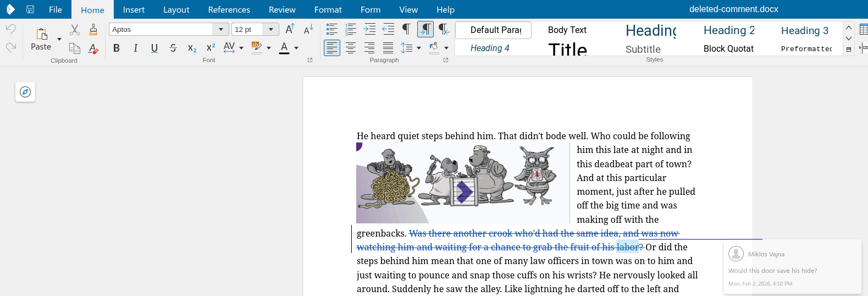
Task: Click the subscript icon
Action: 192,48
